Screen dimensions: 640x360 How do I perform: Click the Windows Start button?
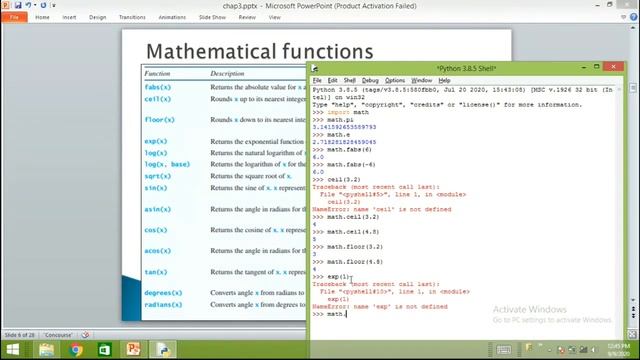point(13,350)
